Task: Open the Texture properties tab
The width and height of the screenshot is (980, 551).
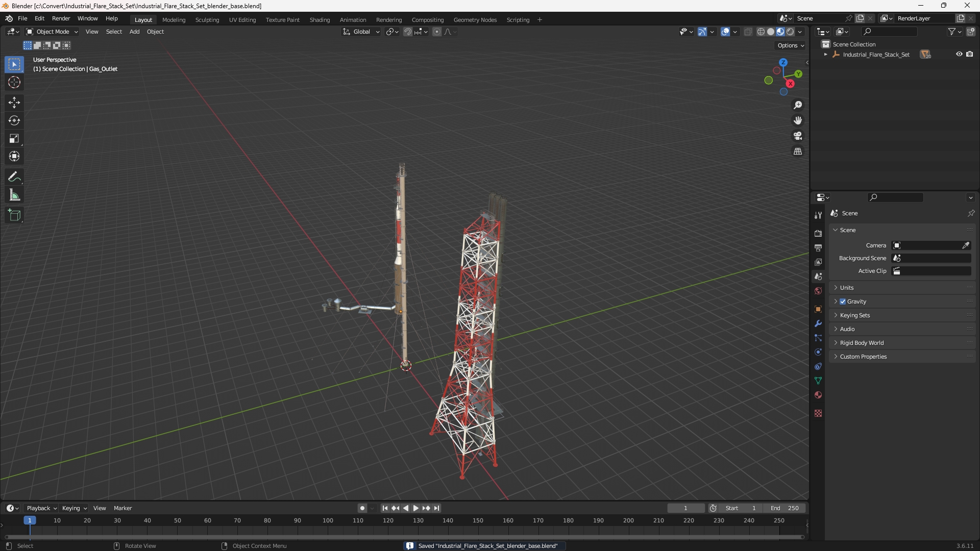Action: [x=818, y=413]
